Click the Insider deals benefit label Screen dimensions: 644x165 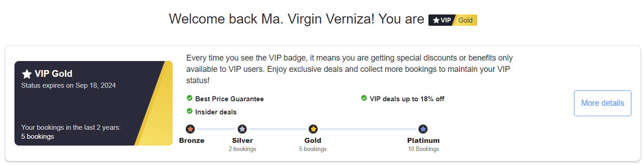[x=216, y=112]
